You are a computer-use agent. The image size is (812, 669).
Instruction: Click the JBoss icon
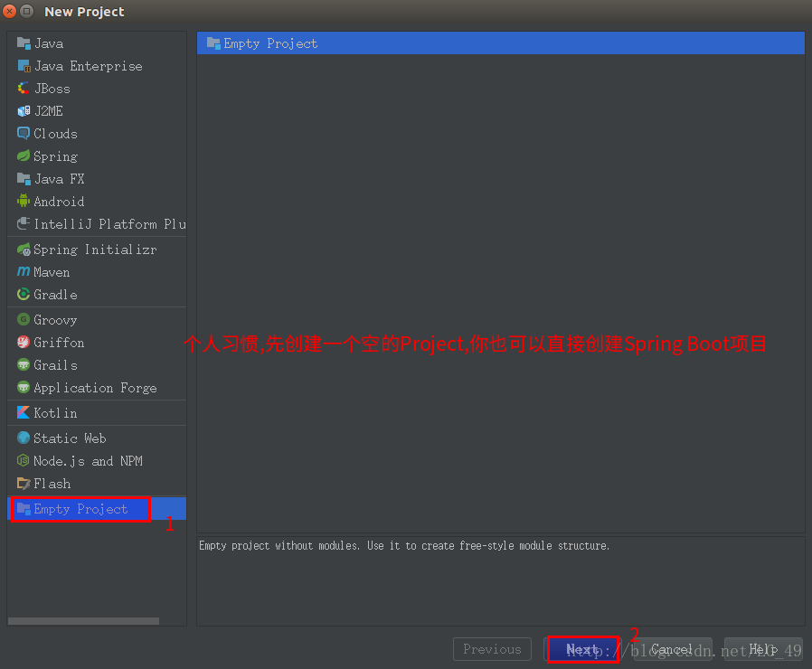pyautogui.click(x=24, y=88)
